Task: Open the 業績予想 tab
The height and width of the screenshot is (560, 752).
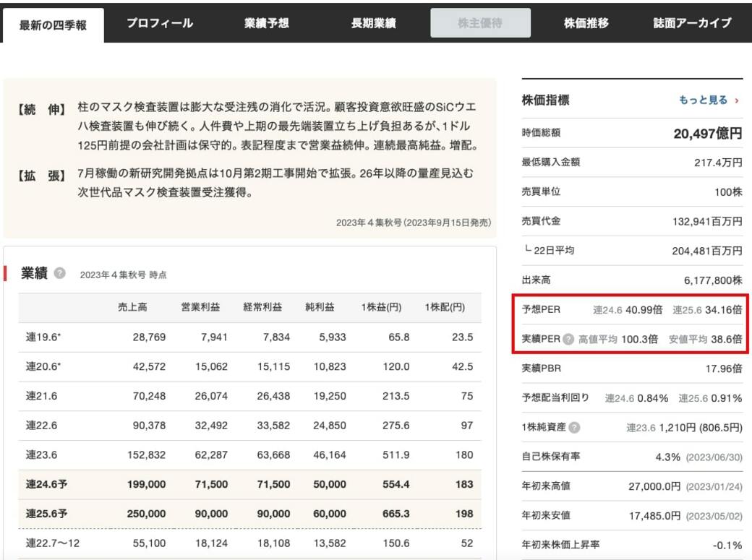Action: point(266,23)
